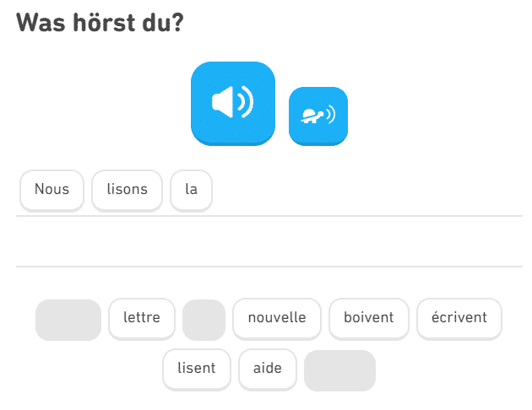The image size is (532, 410).
Task: Click the grey empty slot left of "lettre"
Action: coord(68,320)
